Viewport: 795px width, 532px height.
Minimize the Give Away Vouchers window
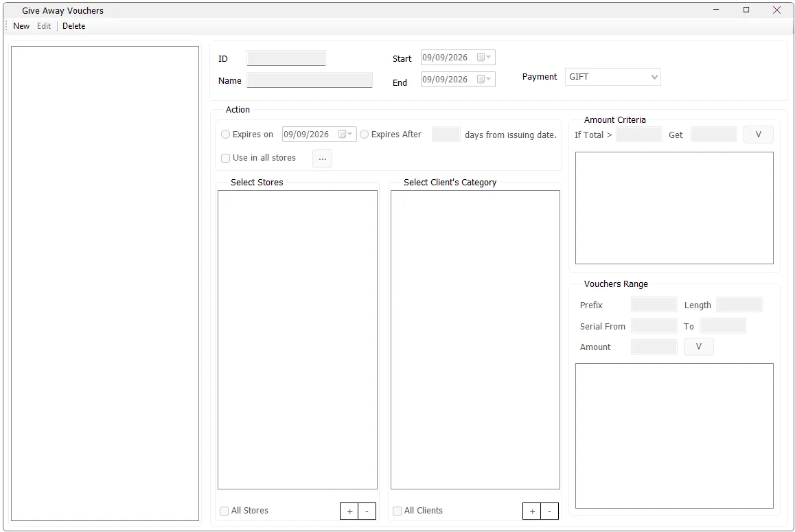pos(716,10)
